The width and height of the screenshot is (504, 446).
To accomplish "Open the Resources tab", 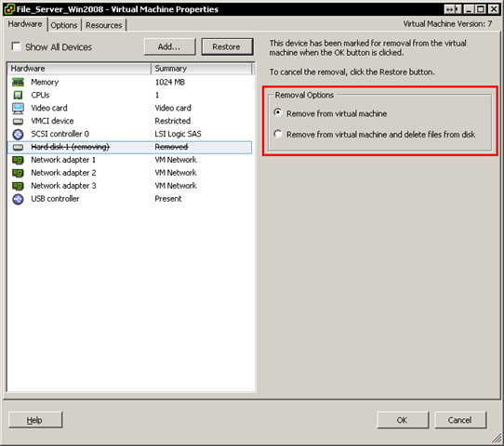I will [104, 25].
